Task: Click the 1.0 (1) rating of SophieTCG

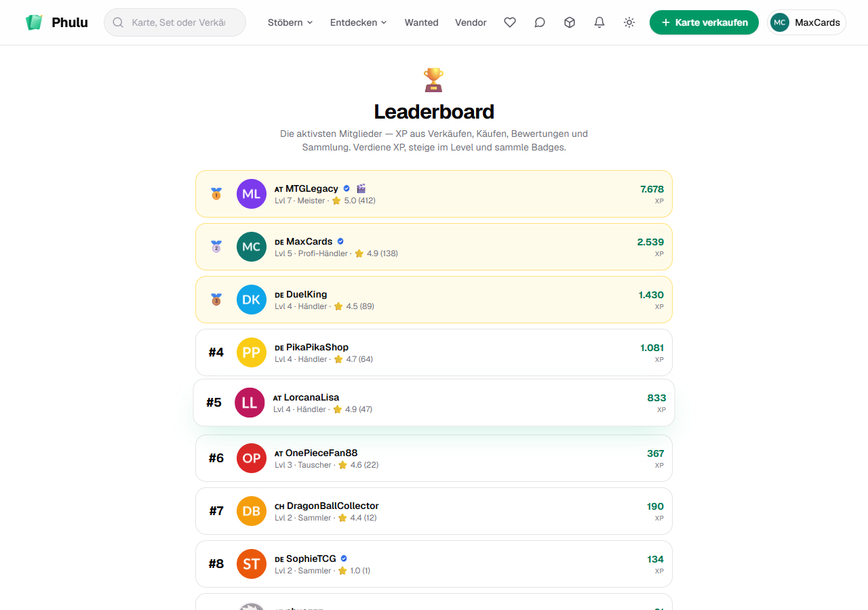Action: click(x=360, y=571)
